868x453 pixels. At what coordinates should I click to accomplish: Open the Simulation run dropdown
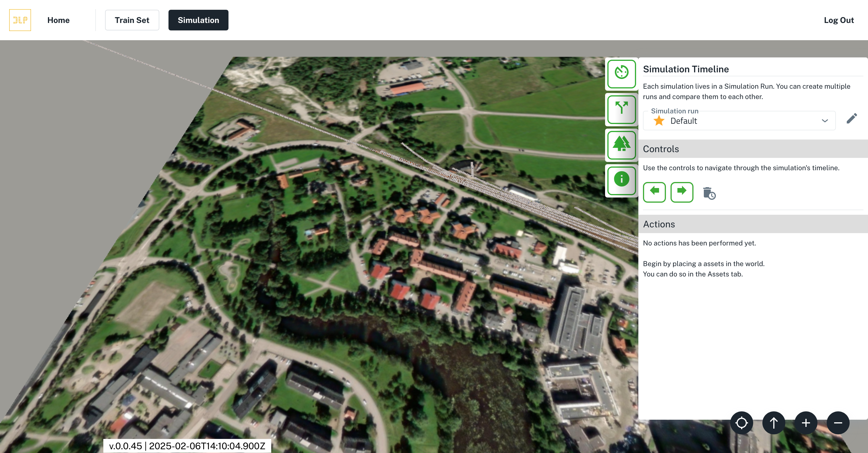click(x=739, y=121)
